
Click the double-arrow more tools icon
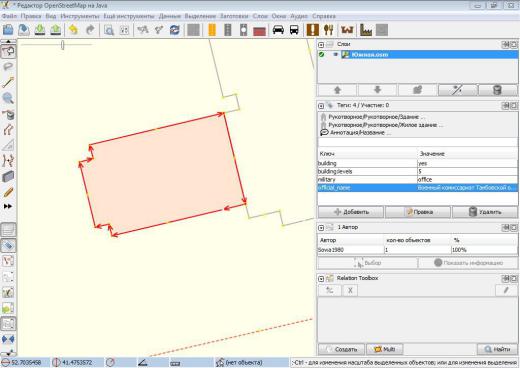click(x=8, y=206)
